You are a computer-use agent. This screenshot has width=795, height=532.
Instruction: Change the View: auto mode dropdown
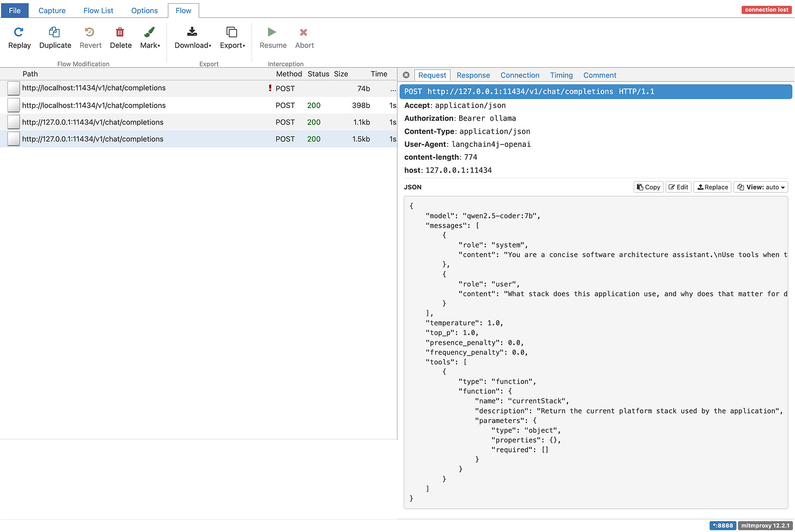760,187
